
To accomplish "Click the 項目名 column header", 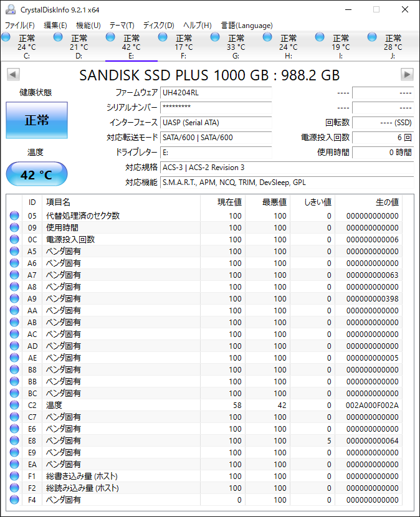I will click(122, 202).
